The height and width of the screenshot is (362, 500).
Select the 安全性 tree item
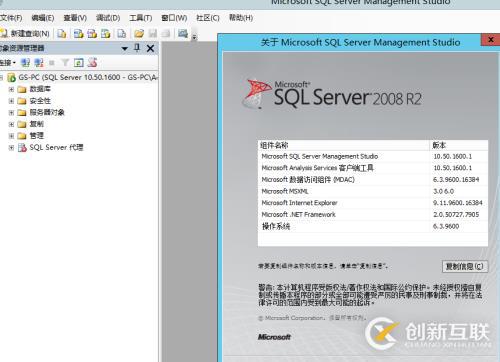click(40, 101)
